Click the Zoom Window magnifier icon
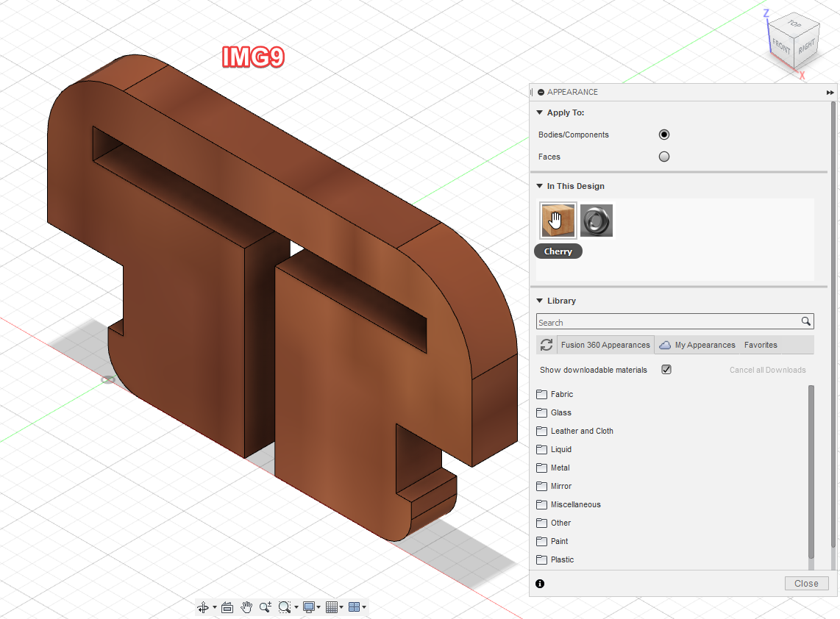840x619 pixels. pos(285,607)
